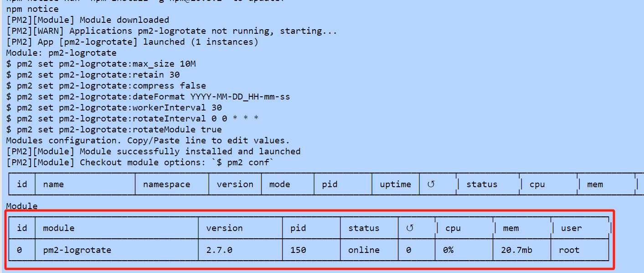Click the "module" column header in lower table
The width and height of the screenshot is (644, 273).
[x=59, y=228]
